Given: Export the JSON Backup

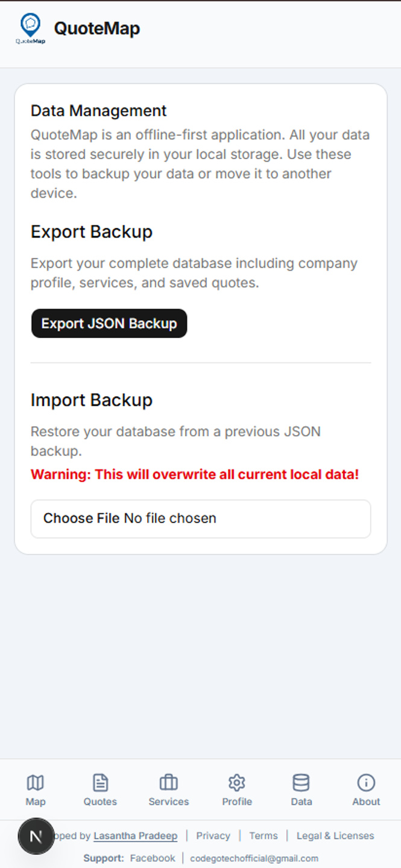Looking at the screenshot, I should (109, 324).
